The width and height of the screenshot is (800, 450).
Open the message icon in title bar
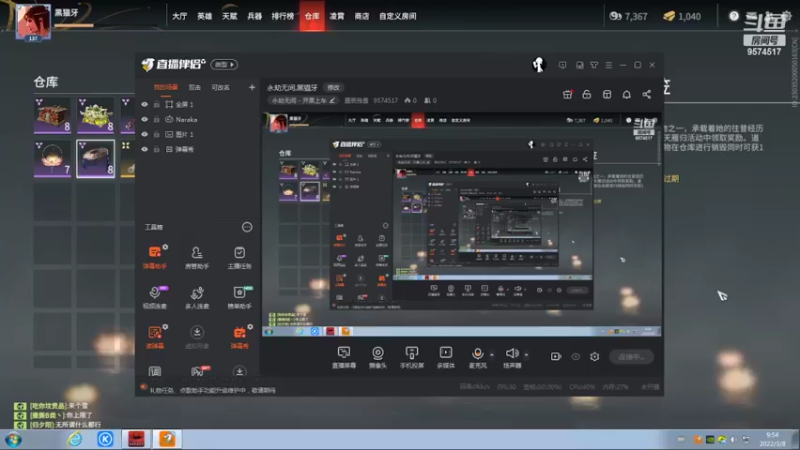pos(562,65)
